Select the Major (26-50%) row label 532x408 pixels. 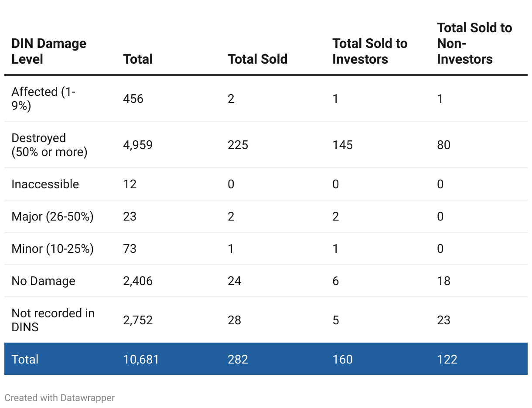pos(52,217)
